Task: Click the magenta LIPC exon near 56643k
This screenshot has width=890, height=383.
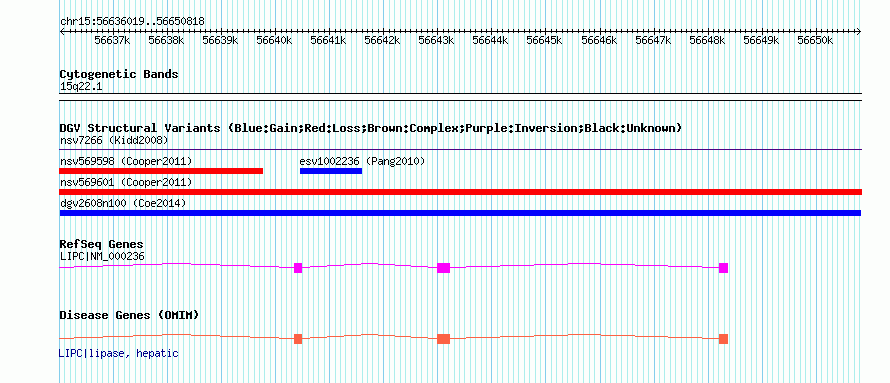Action: (x=443, y=268)
